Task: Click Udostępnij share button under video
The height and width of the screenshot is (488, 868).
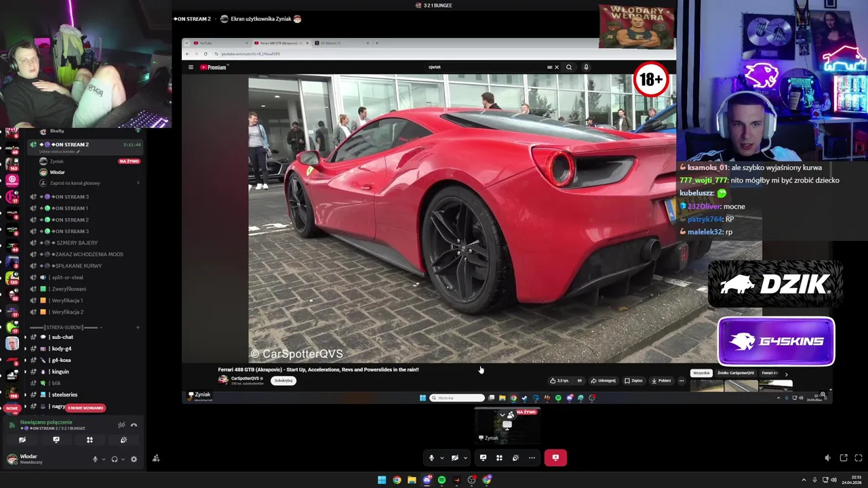Action: 604,380
